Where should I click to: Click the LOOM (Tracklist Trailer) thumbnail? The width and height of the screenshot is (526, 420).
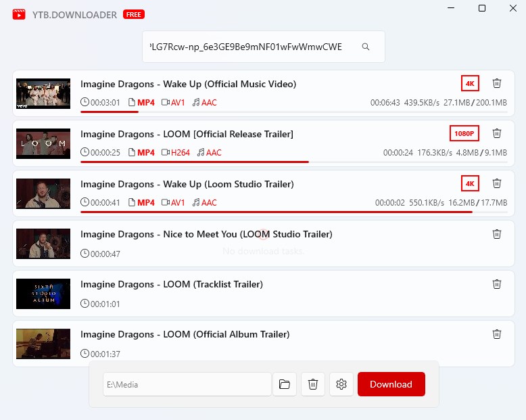tap(43, 294)
